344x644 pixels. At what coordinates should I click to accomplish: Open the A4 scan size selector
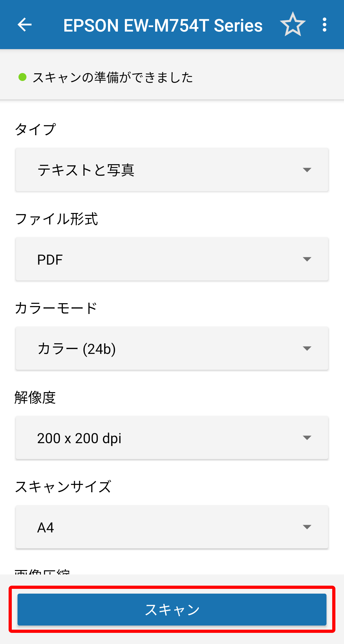[x=172, y=527]
